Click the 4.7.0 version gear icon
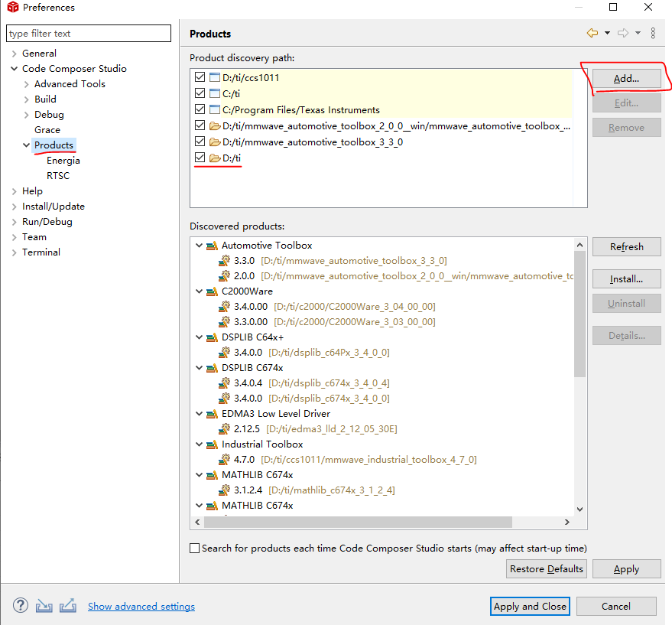This screenshot has height=625, width=672. coord(224,460)
